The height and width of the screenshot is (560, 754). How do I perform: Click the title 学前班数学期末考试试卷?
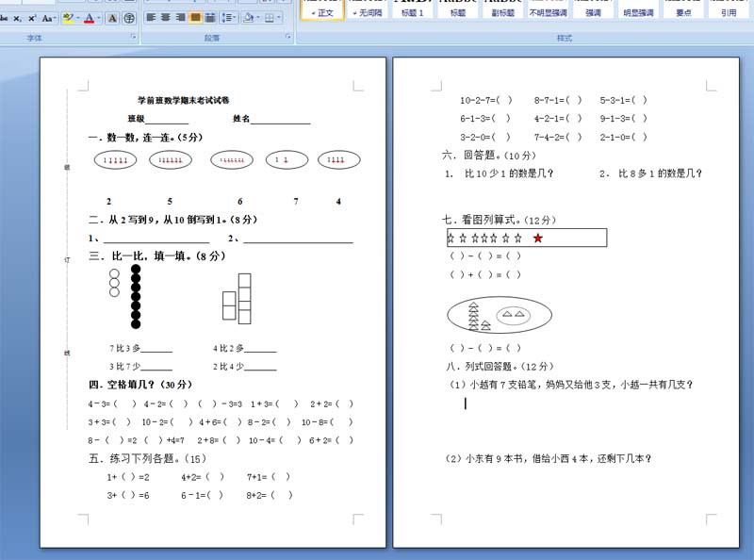pos(183,100)
